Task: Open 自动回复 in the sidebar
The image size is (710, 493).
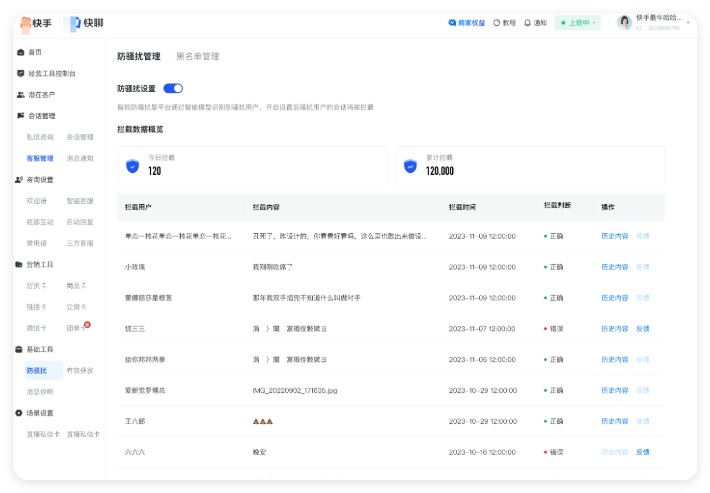Action: click(80, 222)
